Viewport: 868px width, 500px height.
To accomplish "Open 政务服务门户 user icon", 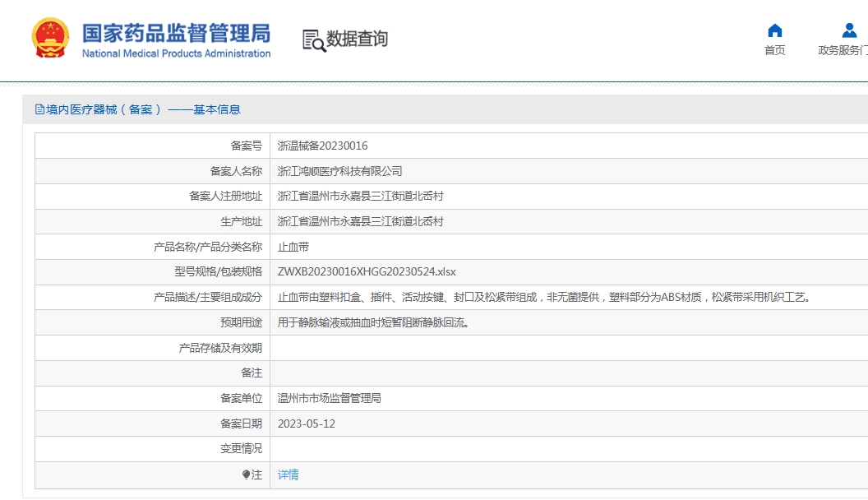I will 849,30.
